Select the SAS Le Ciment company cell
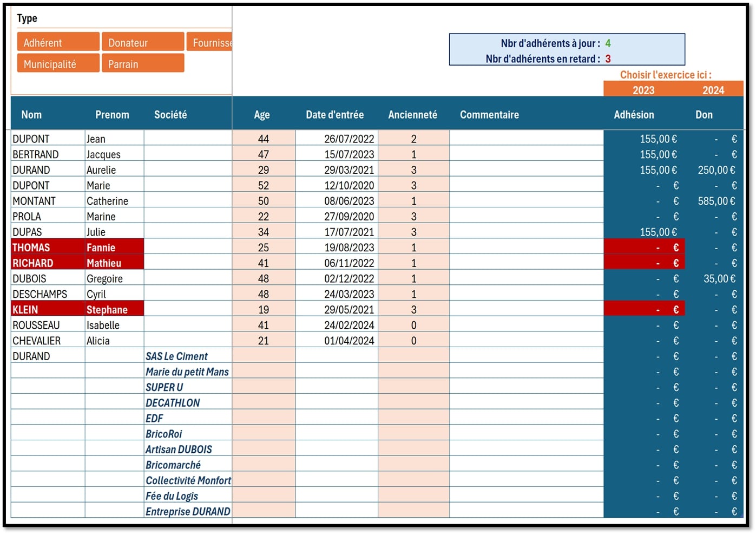The image size is (756, 534). tap(188, 356)
